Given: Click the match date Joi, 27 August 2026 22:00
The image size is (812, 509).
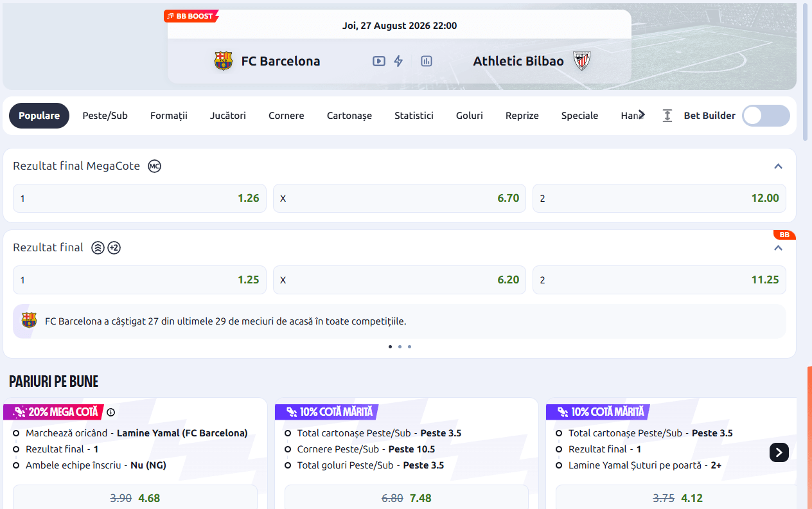Looking at the screenshot, I should tap(400, 26).
